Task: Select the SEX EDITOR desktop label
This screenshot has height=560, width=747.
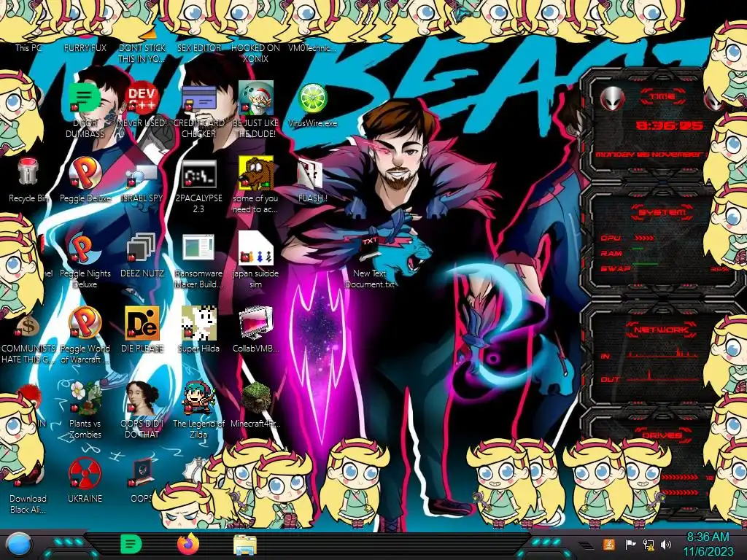Action: pyautogui.click(x=198, y=48)
